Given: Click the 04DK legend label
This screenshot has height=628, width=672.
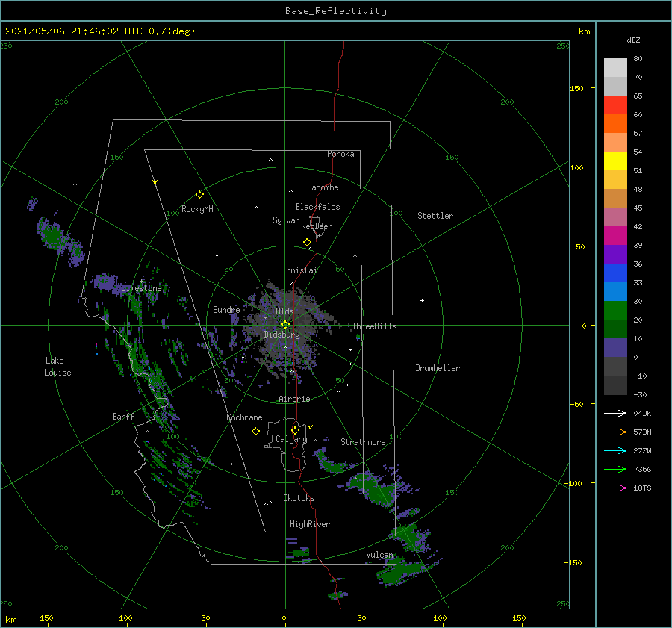Looking at the screenshot, I should point(642,413).
